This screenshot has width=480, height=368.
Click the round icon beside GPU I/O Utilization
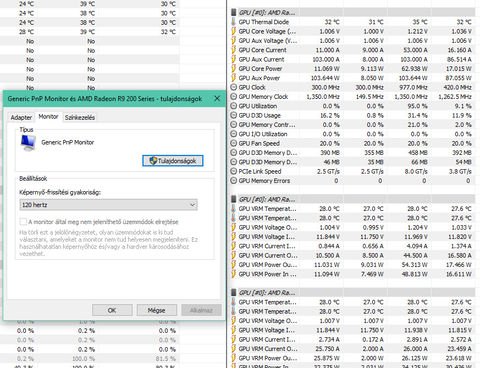(x=233, y=134)
